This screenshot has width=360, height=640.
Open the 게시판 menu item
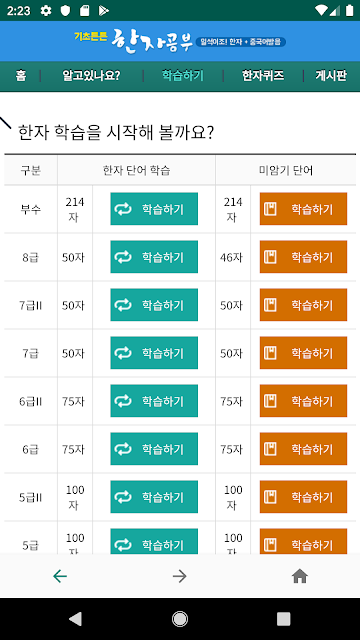[x=331, y=76]
